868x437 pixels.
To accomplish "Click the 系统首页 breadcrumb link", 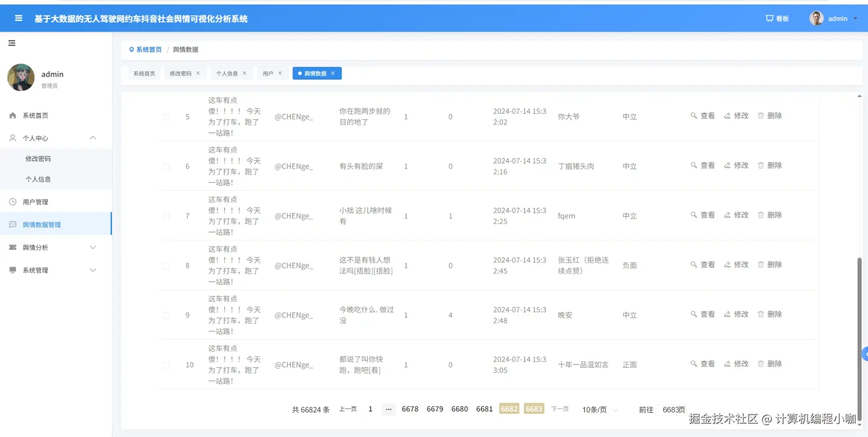I will click(x=149, y=49).
